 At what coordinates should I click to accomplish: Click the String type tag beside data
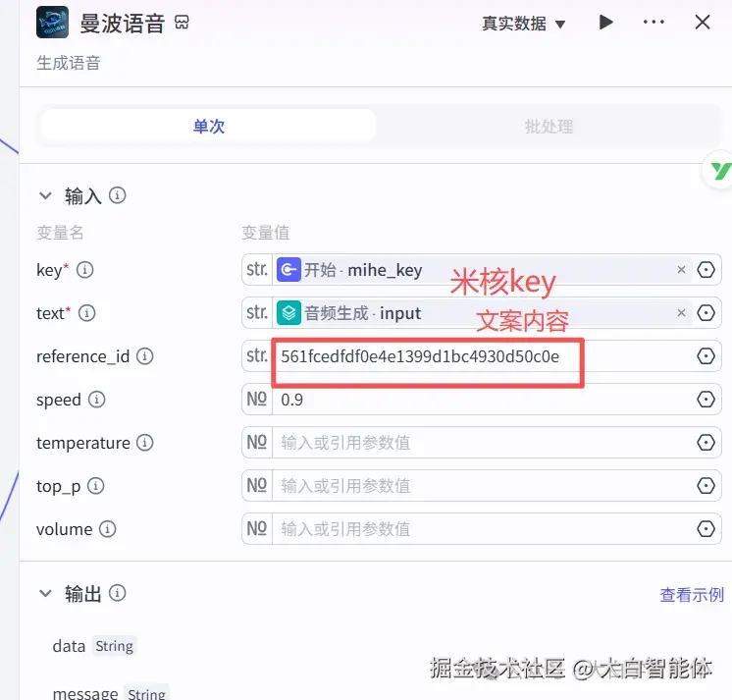click(115, 646)
